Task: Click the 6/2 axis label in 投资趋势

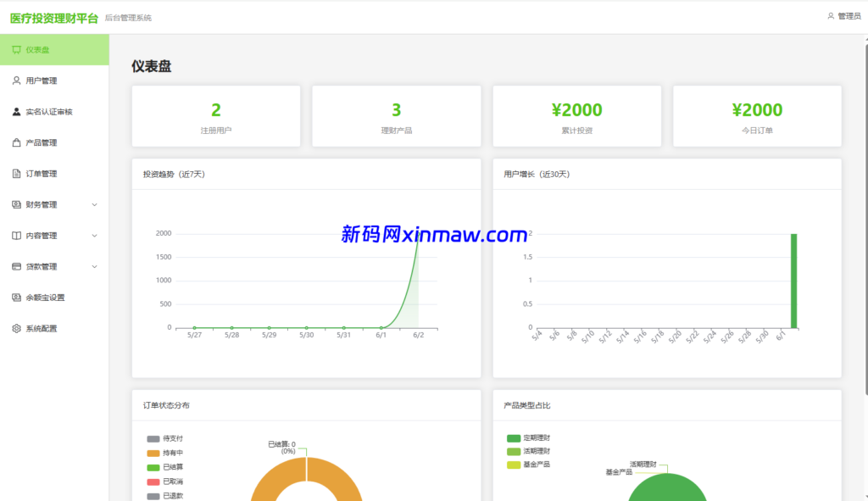Action: tap(419, 336)
